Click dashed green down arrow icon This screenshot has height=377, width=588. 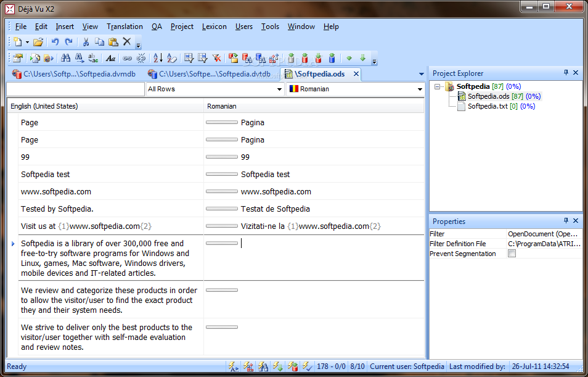362,58
